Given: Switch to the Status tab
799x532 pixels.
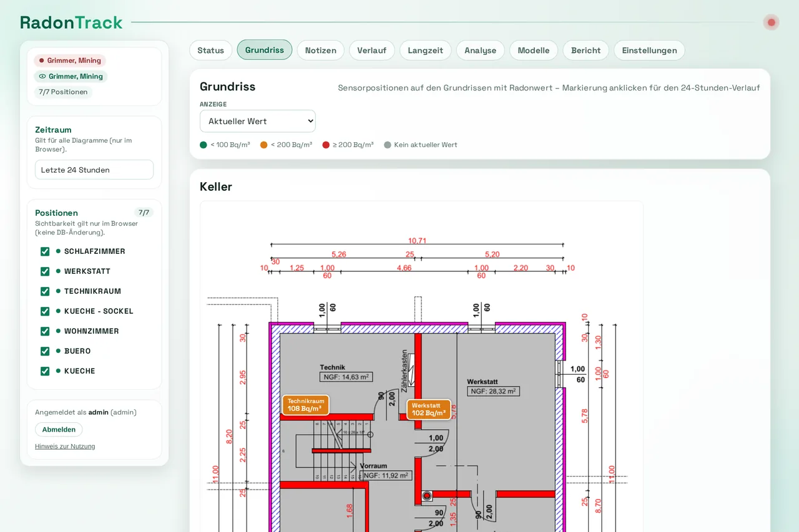Looking at the screenshot, I should click(x=211, y=51).
